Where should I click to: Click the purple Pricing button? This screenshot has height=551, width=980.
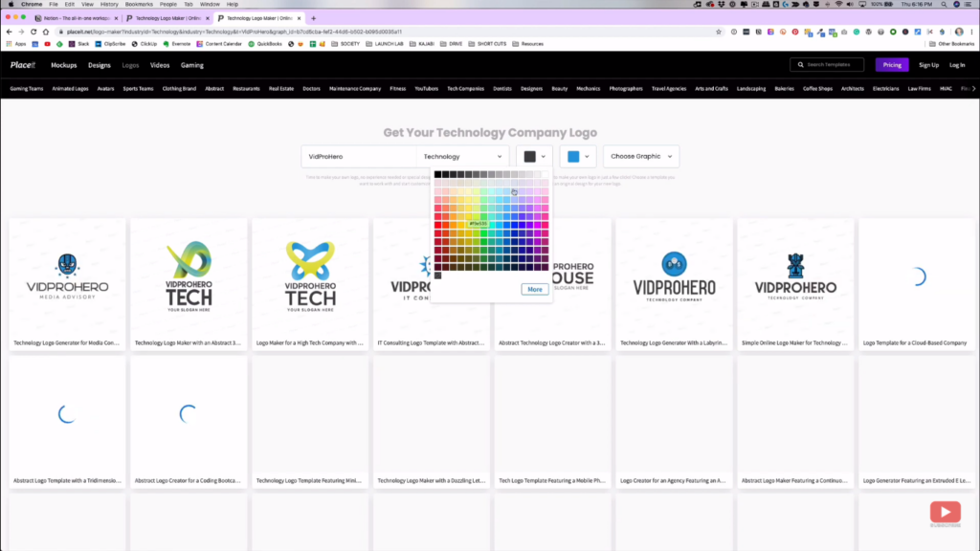click(x=892, y=65)
